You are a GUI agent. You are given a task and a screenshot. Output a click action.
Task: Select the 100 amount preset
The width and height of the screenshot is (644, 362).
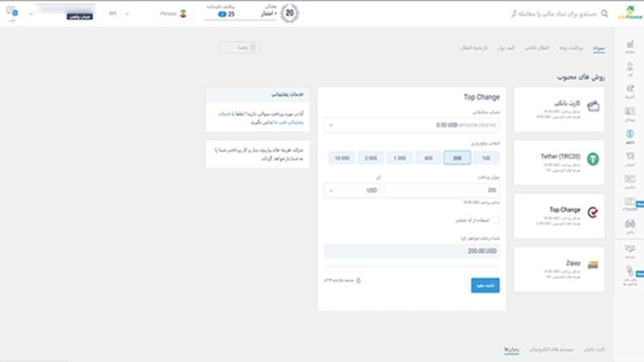pos(485,157)
